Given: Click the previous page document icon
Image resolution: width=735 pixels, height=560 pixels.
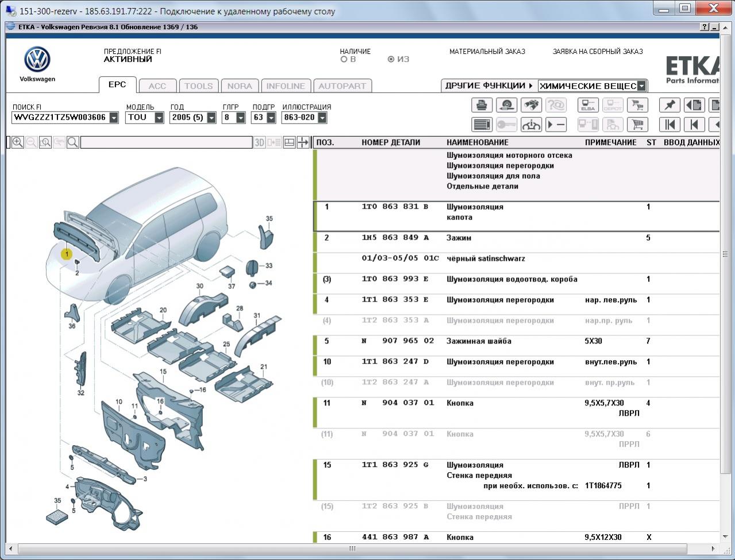Looking at the screenshot, I should tap(694, 105).
